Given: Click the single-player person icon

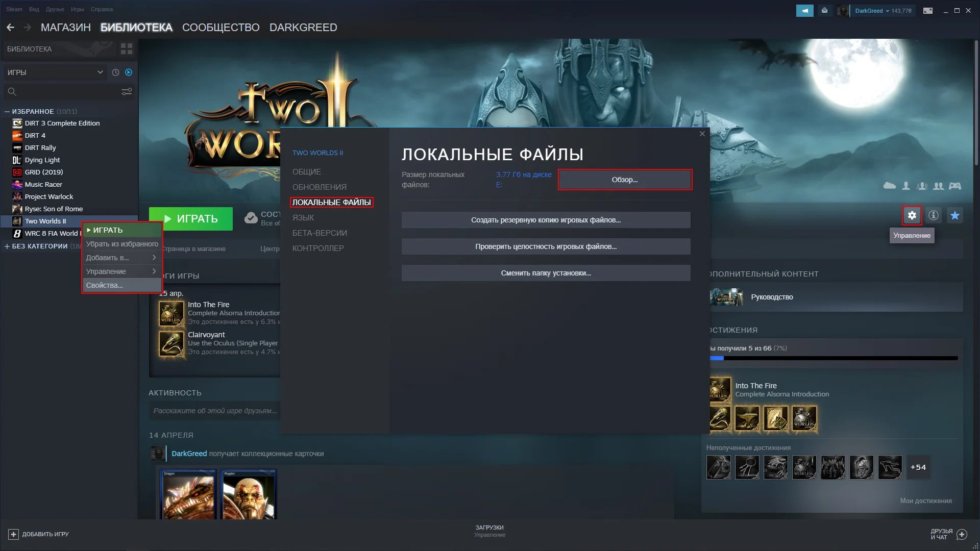Looking at the screenshot, I should click(906, 186).
